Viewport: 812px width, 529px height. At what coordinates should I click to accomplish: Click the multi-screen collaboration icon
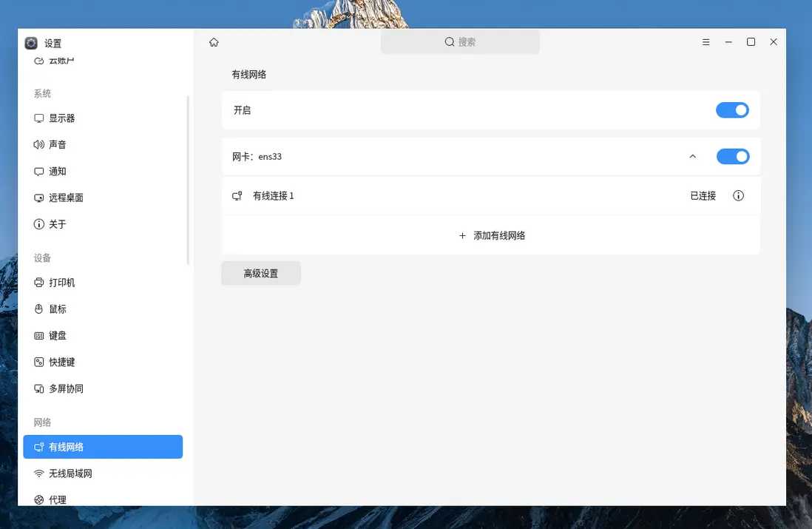point(39,388)
